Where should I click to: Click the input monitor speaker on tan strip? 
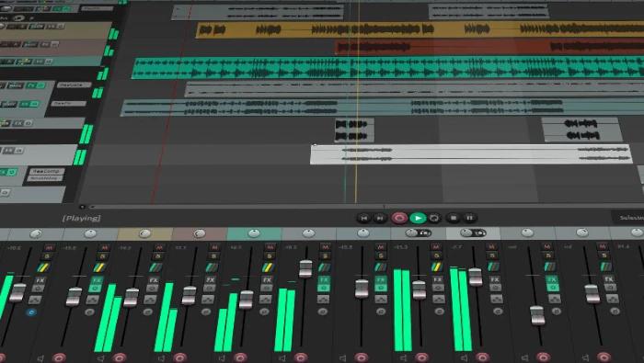(x=100, y=359)
